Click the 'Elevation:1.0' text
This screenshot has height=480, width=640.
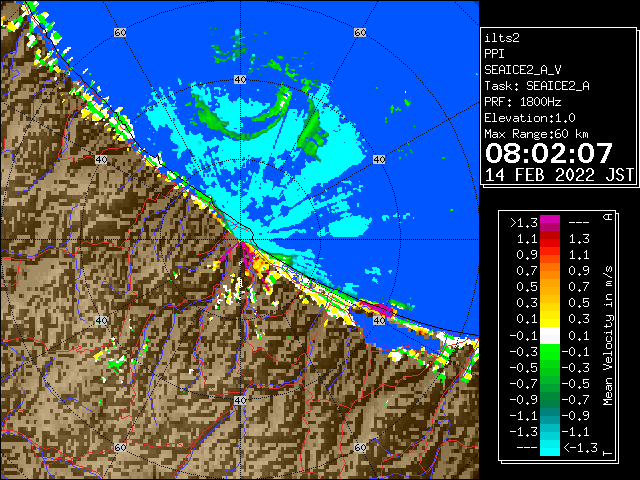point(530,118)
